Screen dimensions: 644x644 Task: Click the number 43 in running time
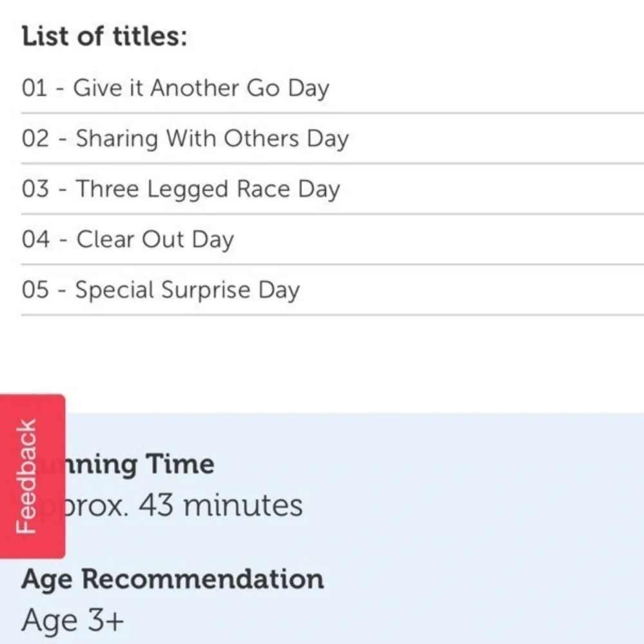(156, 505)
